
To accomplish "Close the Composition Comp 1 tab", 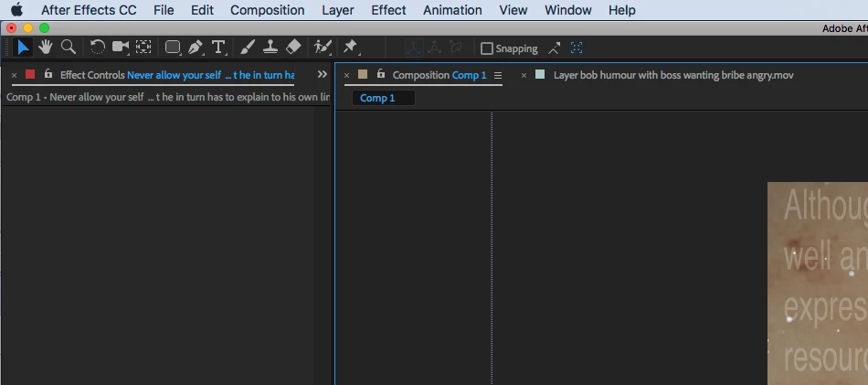I will (346, 75).
